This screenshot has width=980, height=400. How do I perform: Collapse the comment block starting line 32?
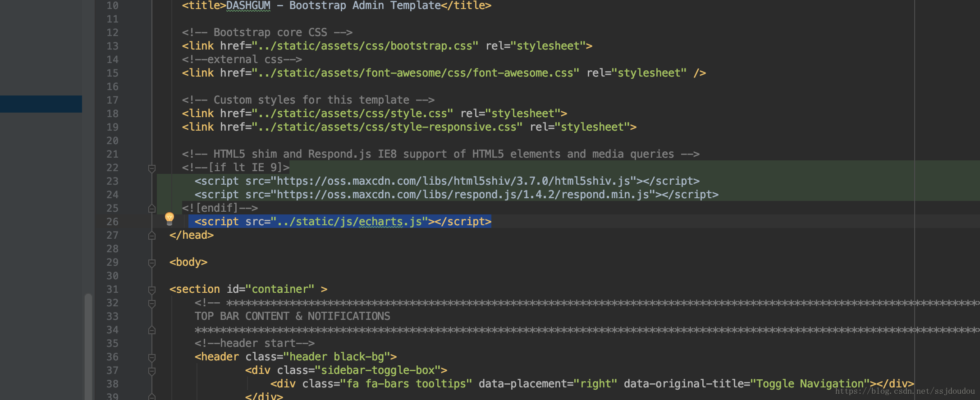(152, 304)
